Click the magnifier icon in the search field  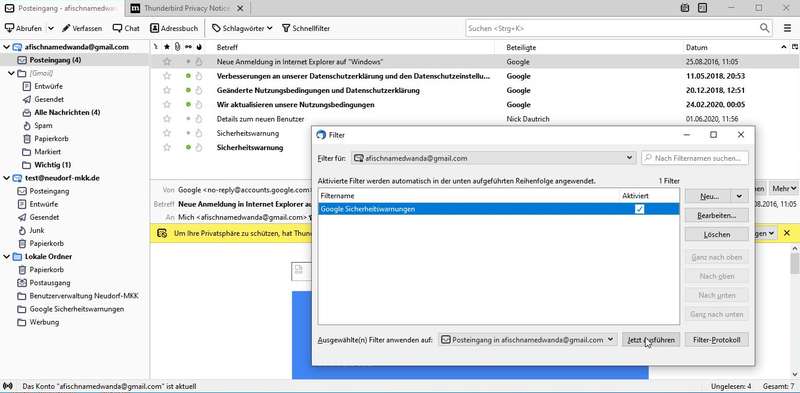click(x=764, y=28)
